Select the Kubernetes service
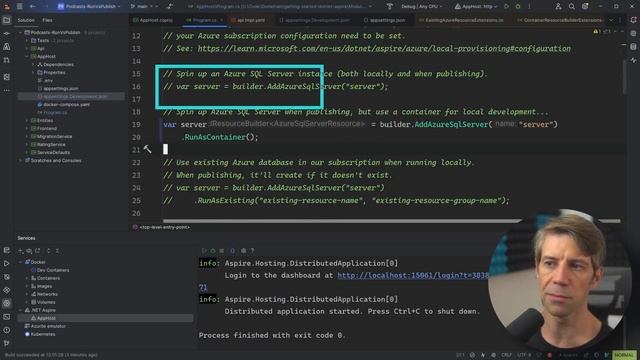 [x=40, y=334]
